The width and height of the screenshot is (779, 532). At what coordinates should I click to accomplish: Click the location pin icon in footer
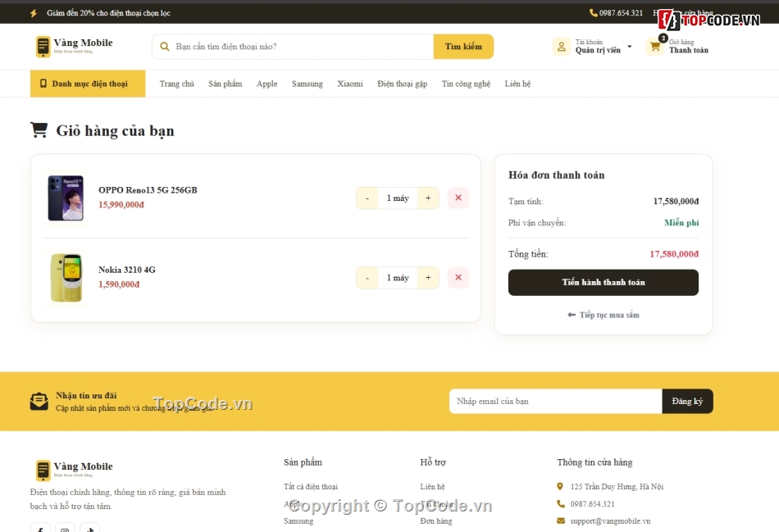(x=560, y=486)
